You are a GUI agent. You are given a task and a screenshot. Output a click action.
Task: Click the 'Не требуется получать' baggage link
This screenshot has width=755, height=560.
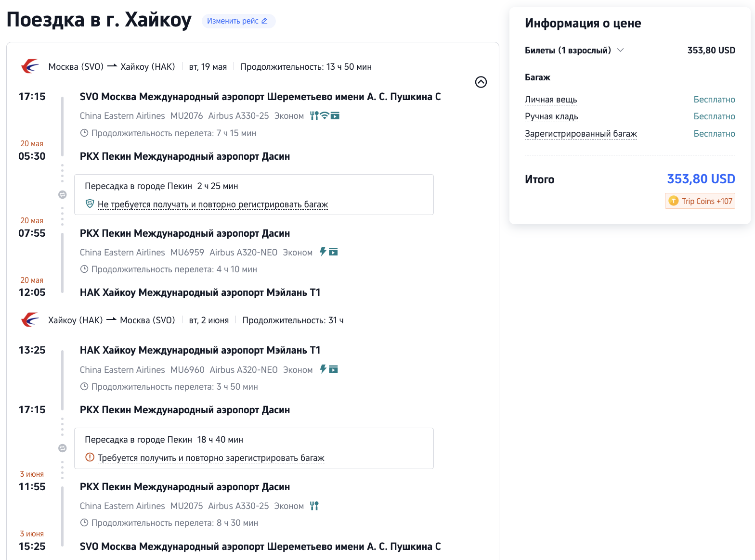tap(213, 204)
